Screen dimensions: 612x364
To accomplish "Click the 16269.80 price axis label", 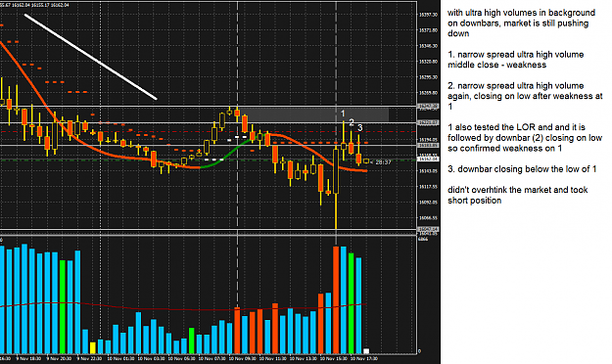I will [x=428, y=93].
